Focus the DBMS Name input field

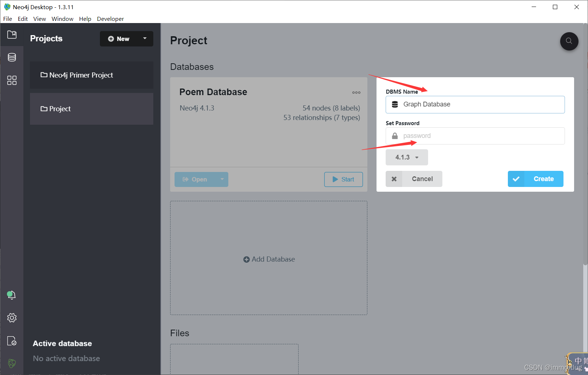click(x=475, y=105)
